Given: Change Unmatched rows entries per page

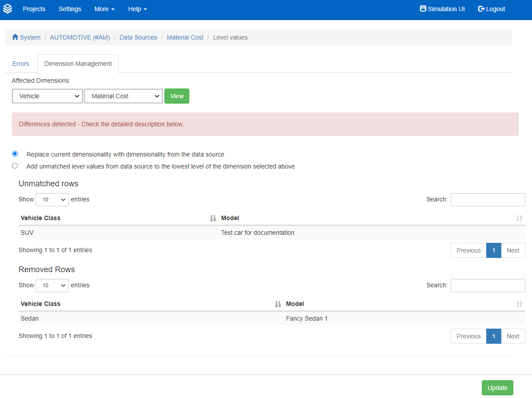Looking at the screenshot, I should 52,200.
